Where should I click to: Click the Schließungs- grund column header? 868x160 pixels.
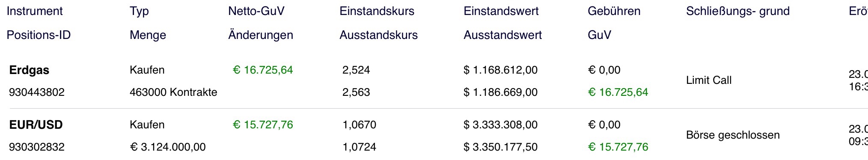[x=737, y=11]
